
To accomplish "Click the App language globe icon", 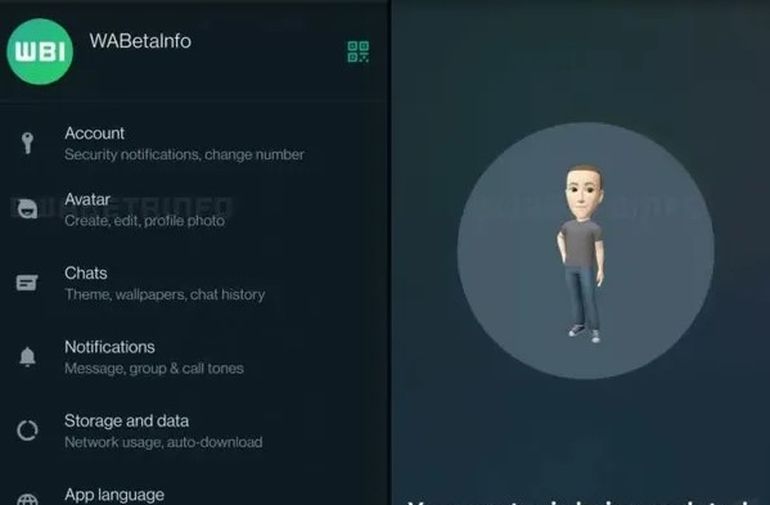I will (28, 499).
